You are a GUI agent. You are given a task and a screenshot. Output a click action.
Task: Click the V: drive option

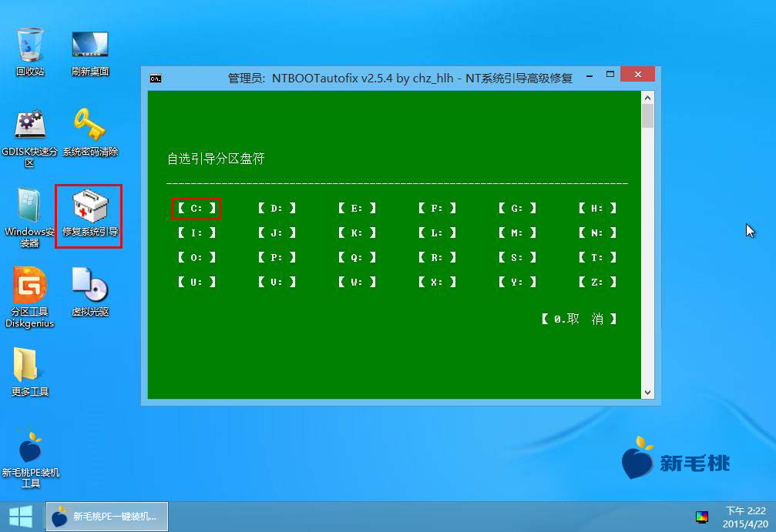(x=277, y=283)
